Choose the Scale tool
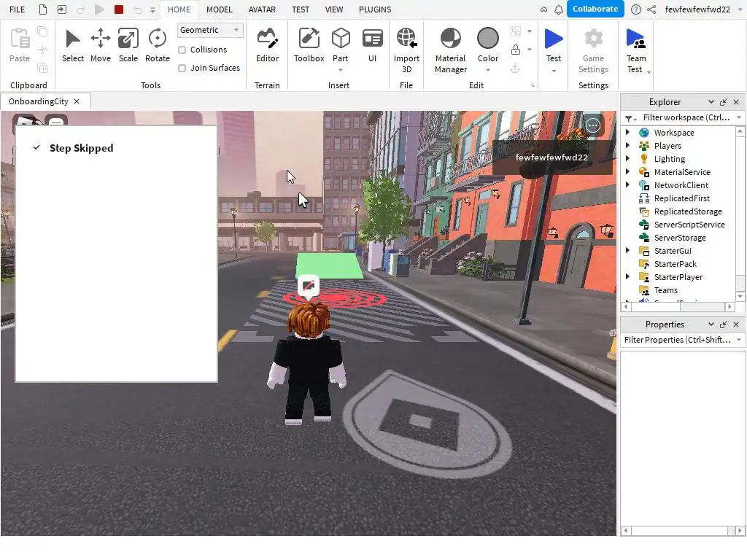This screenshot has height=560, width=747. coord(128,46)
